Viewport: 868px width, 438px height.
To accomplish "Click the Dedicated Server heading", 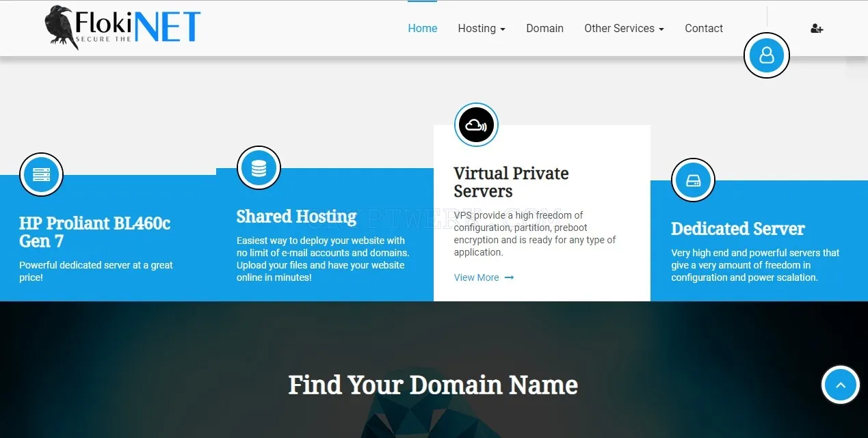I will point(737,229).
